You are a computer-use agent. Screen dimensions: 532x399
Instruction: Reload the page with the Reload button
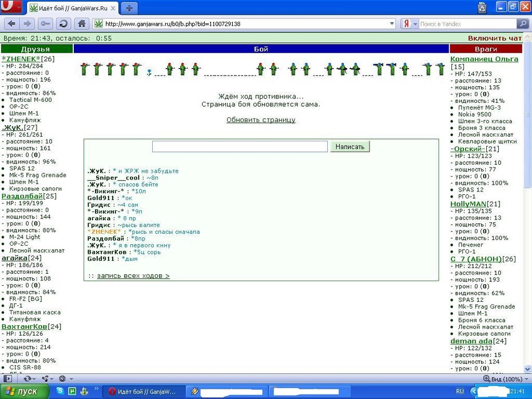click(63, 24)
